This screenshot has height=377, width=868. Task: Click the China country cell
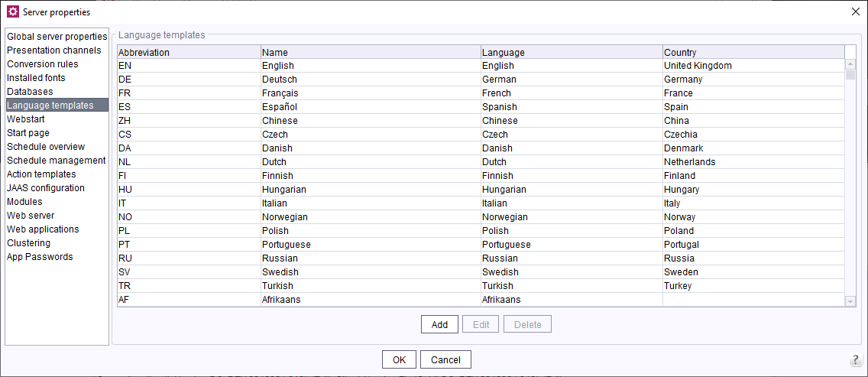(x=754, y=120)
